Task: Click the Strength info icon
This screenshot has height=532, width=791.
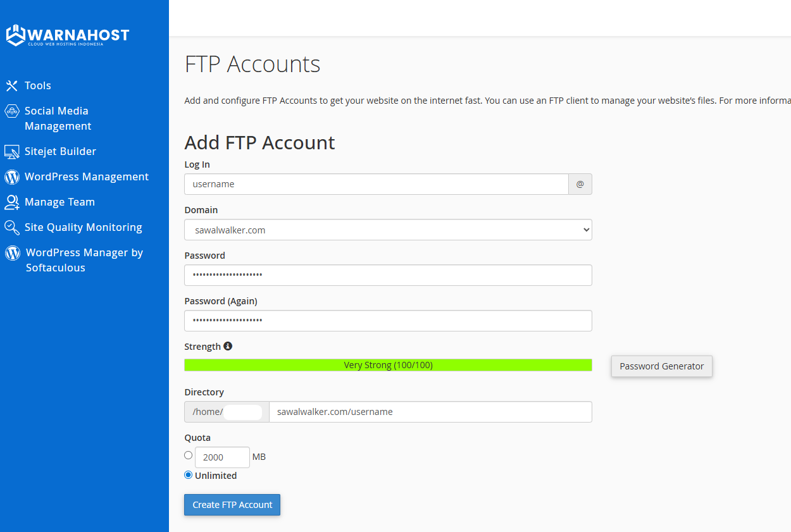Action: [228, 346]
